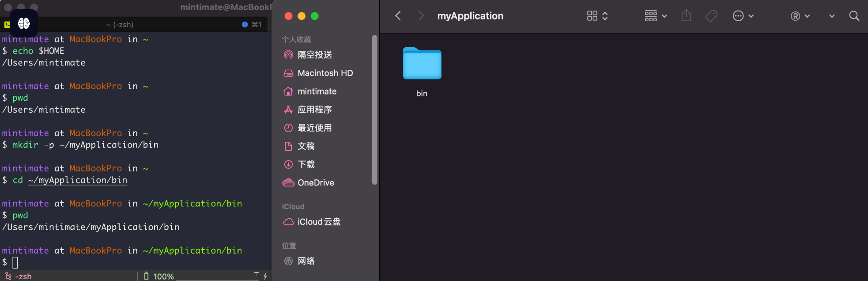
Task: Click the -zsh status bar entry
Action: [19, 276]
